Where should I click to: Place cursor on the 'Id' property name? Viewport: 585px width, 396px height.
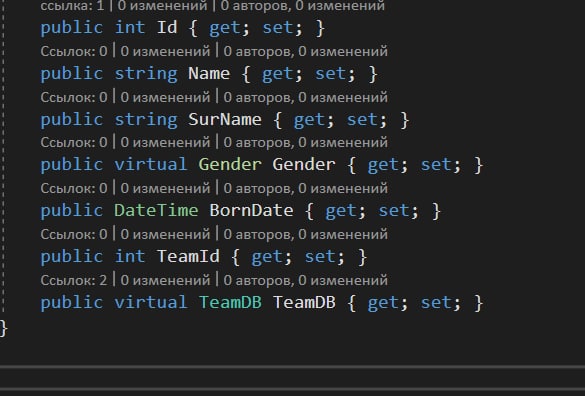(167, 27)
